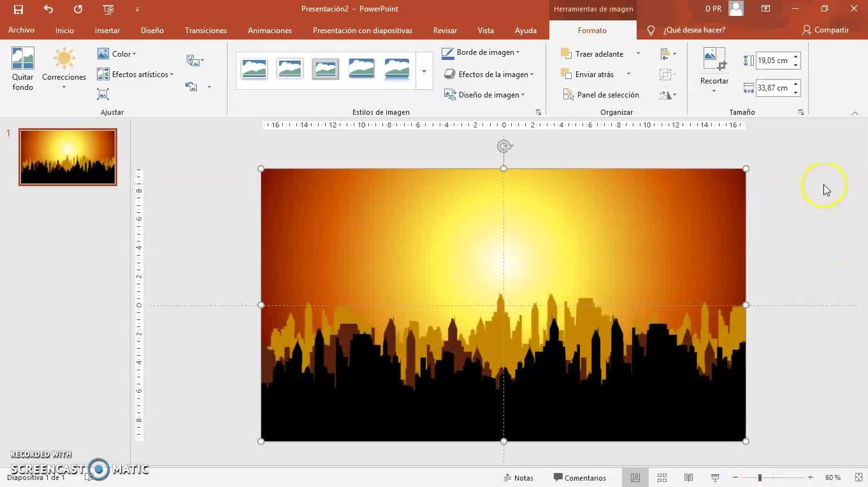Viewport: 868px width, 487px height.
Task: Open the Archivo tab
Action: click(x=21, y=30)
